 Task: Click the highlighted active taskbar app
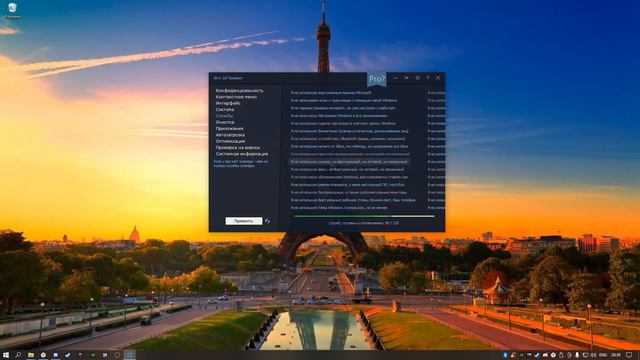[130, 355]
